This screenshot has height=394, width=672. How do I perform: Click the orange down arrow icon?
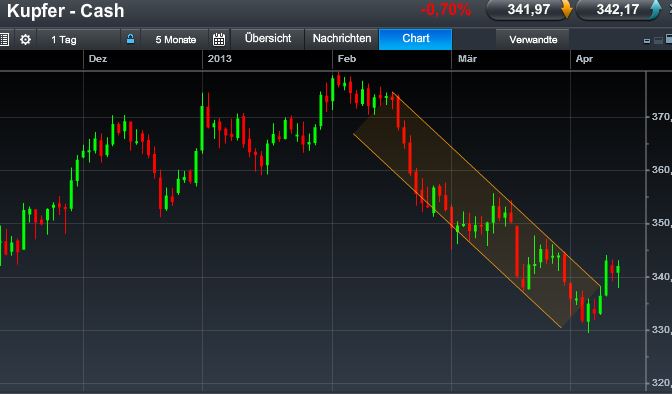click(x=566, y=9)
